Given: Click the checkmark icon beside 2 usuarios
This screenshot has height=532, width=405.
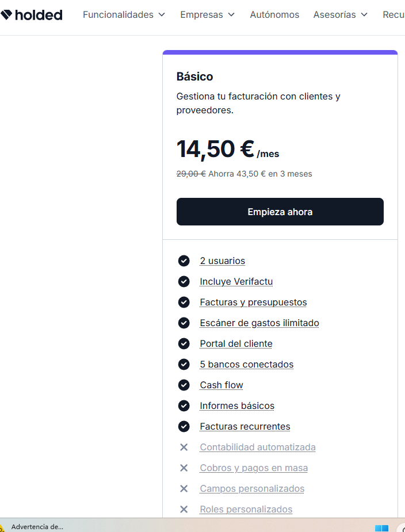Looking at the screenshot, I should (184, 261).
